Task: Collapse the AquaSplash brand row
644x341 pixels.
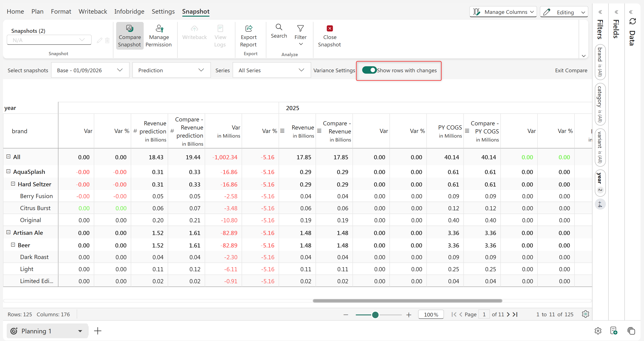Action: [x=8, y=171]
